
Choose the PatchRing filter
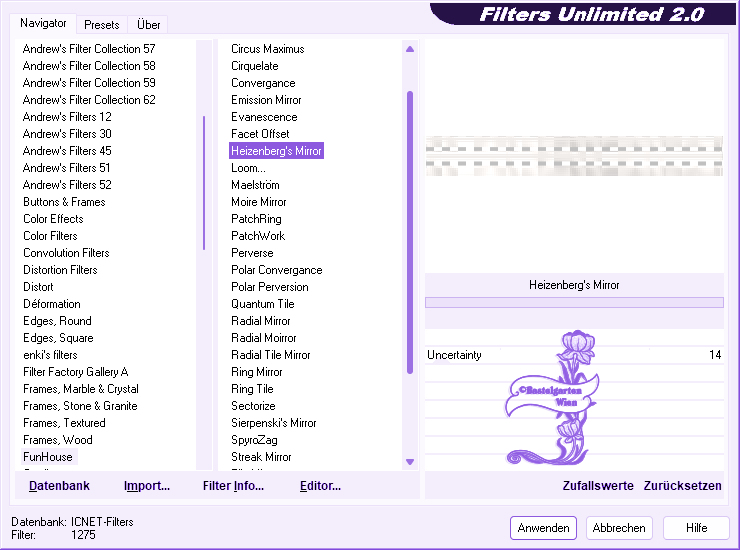[x=256, y=219]
